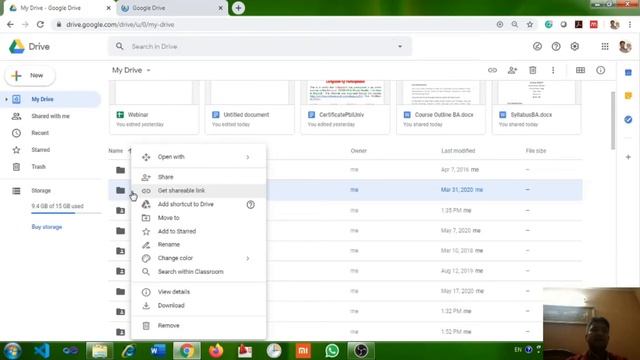Open the offline ready status icon
The height and width of the screenshot is (360, 640).
pos(537,47)
